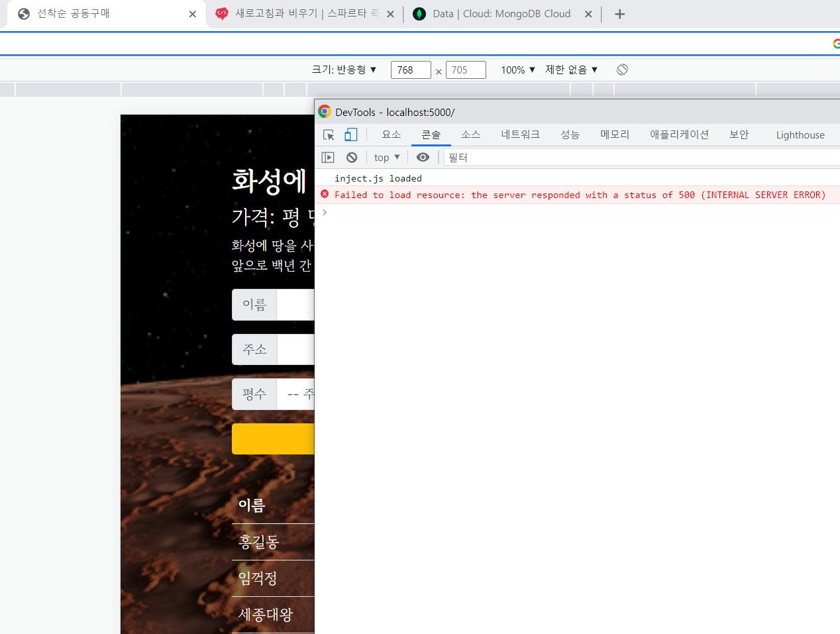Click the DevTools - localhost:5000/ title
The height and width of the screenshot is (634, 840).
coord(395,112)
